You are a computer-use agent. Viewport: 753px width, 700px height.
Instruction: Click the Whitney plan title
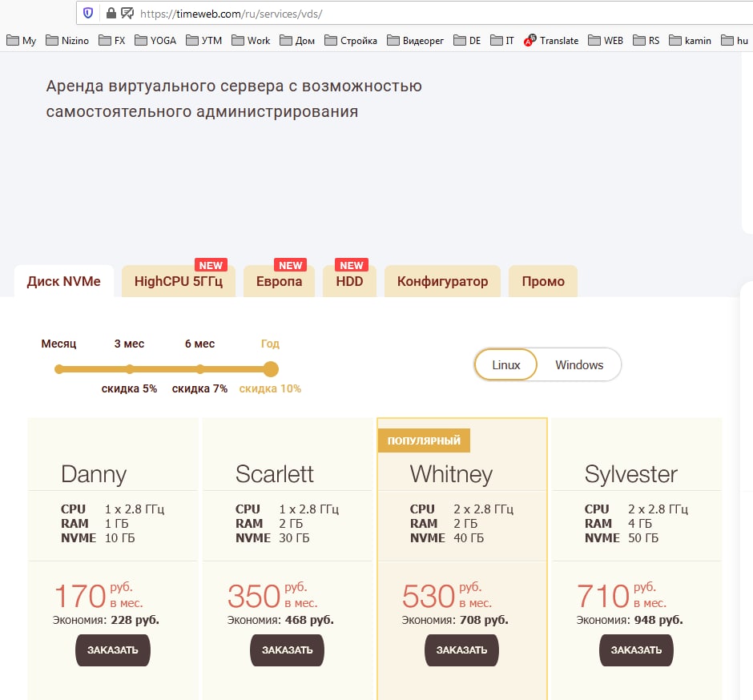tap(451, 475)
